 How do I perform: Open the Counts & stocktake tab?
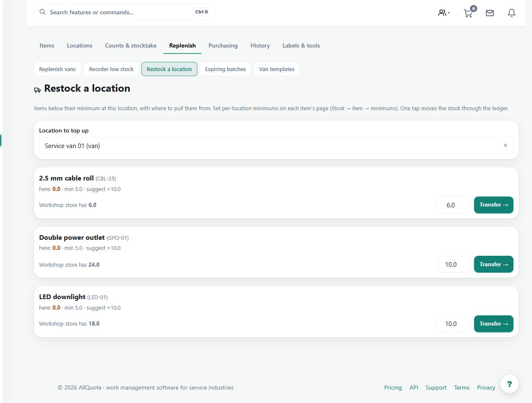130,45
